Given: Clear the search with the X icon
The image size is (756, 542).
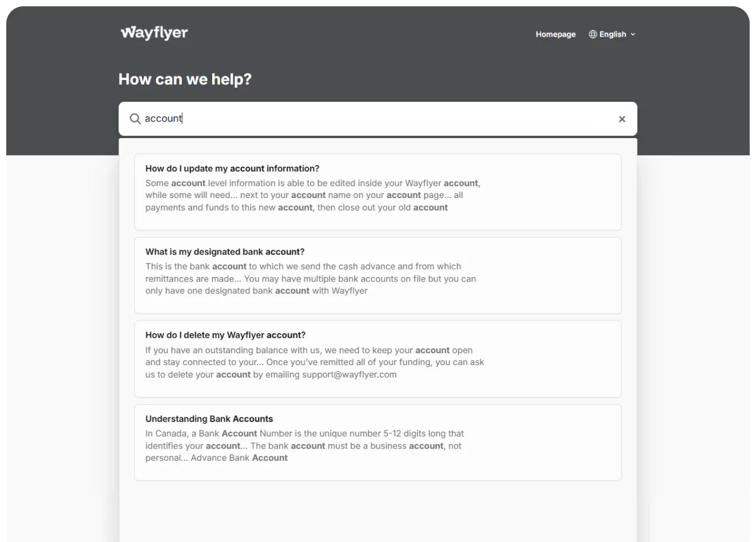Looking at the screenshot, I should coord(622,119).
